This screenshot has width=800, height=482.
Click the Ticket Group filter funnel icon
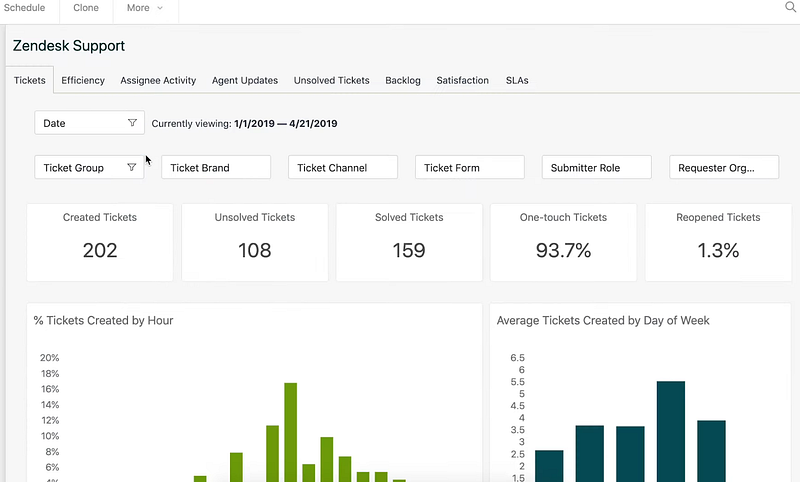(x=132, y=168)
